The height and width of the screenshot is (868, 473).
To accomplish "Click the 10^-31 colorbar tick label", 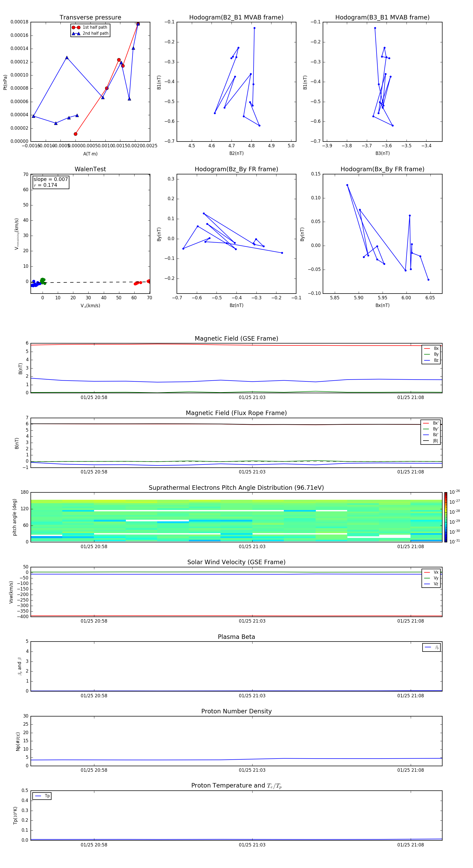I will 455,542.
